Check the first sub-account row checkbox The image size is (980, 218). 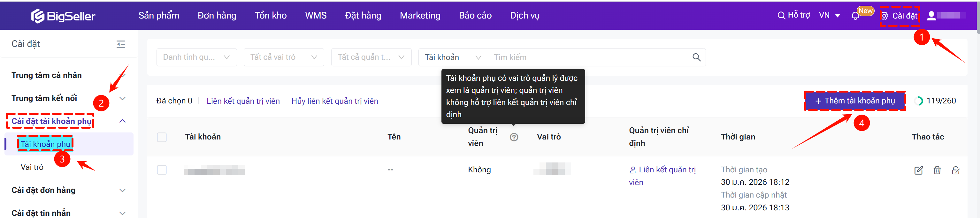click(x=162, y=170)
